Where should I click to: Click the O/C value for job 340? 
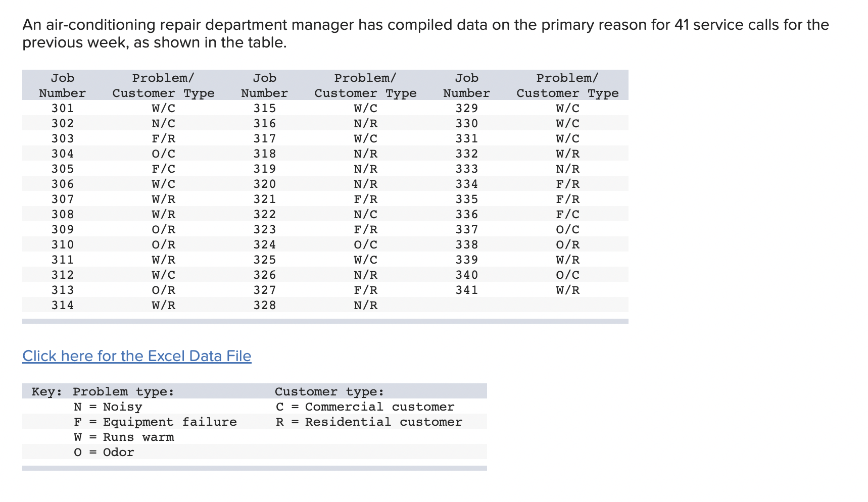[x=568, y=275]
